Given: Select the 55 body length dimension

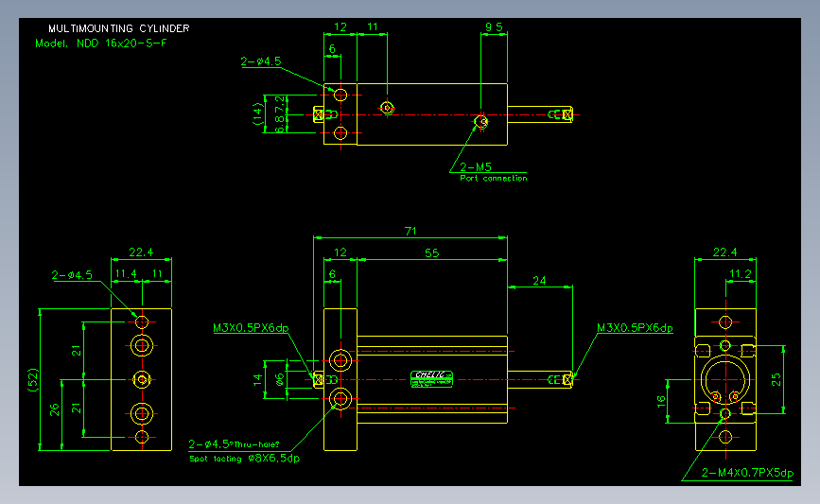Looking at the screenshot, I should tap(432, 253).
